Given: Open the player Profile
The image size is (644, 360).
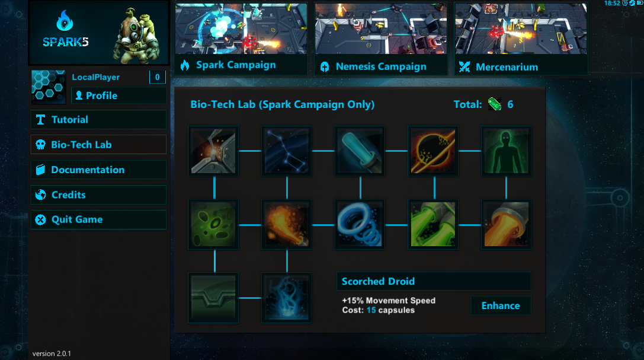Looking at the screenshot, I should (118, 95).
